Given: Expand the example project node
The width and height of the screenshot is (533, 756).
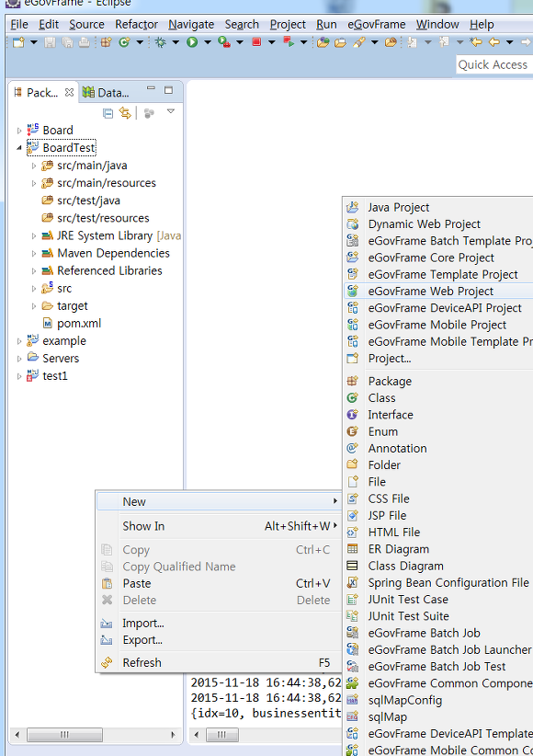Looking at the screenshot, I should click(18, 341).
